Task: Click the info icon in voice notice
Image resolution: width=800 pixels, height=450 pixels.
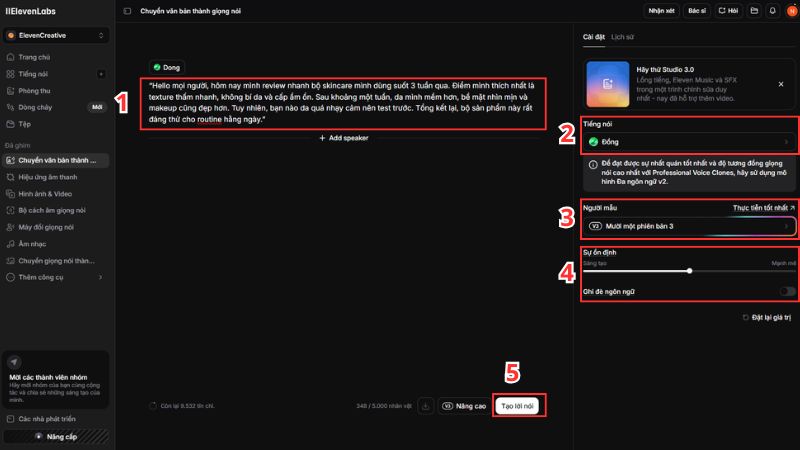Action: 593,165
